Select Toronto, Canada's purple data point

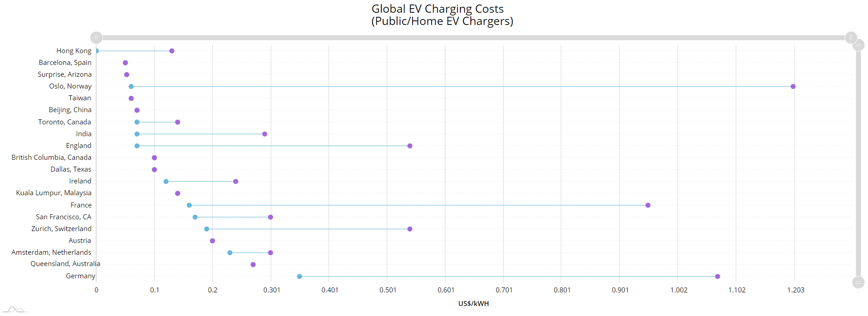click(x=178, y=122)
